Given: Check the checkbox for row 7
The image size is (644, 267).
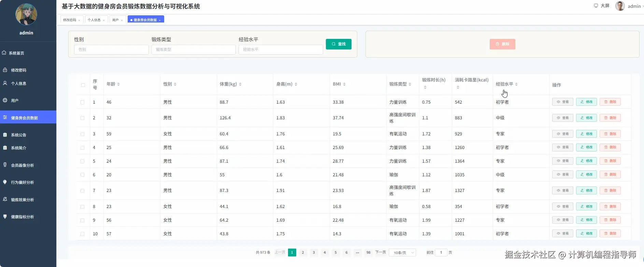Looking at the screenshot, I should (82, 191).
